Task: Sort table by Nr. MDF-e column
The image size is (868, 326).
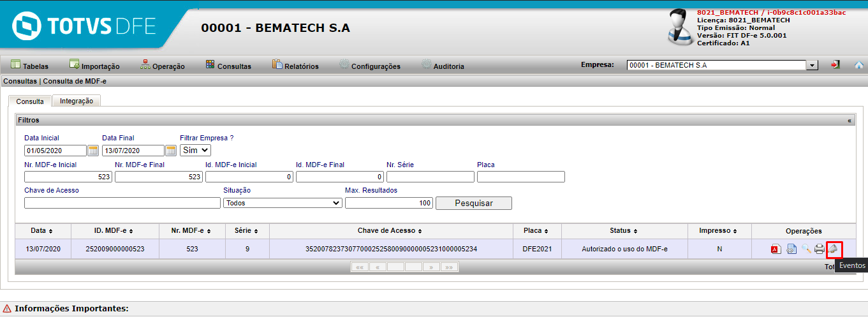Action: click(x=192, y=231)
